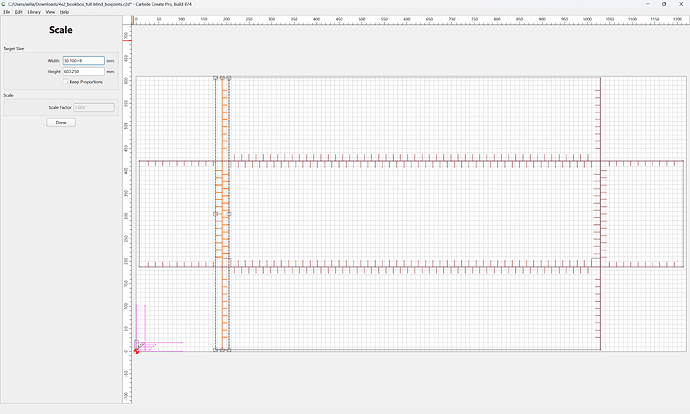Open the Help menu

click(x=64, y=12)
